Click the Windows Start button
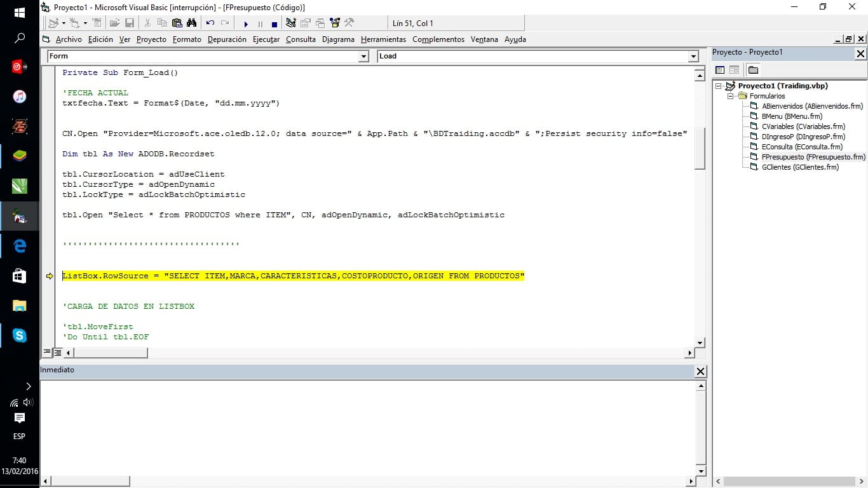This screenshot has height=488, width=868. 19,13
